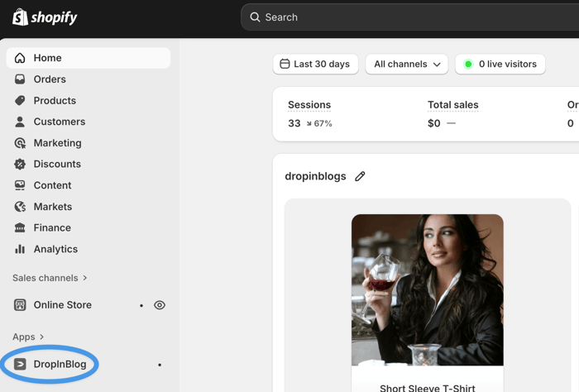Open the Finance section

pyautogui.click(x=52, y=227)
